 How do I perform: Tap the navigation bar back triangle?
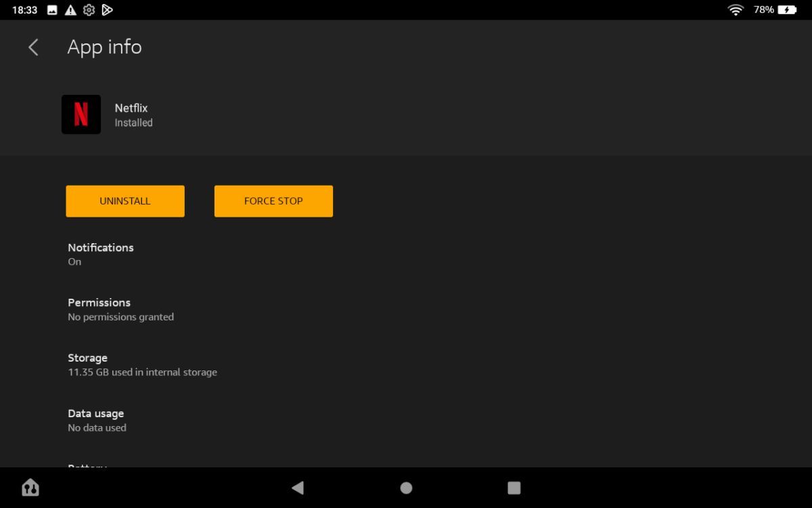click(298, 488)
